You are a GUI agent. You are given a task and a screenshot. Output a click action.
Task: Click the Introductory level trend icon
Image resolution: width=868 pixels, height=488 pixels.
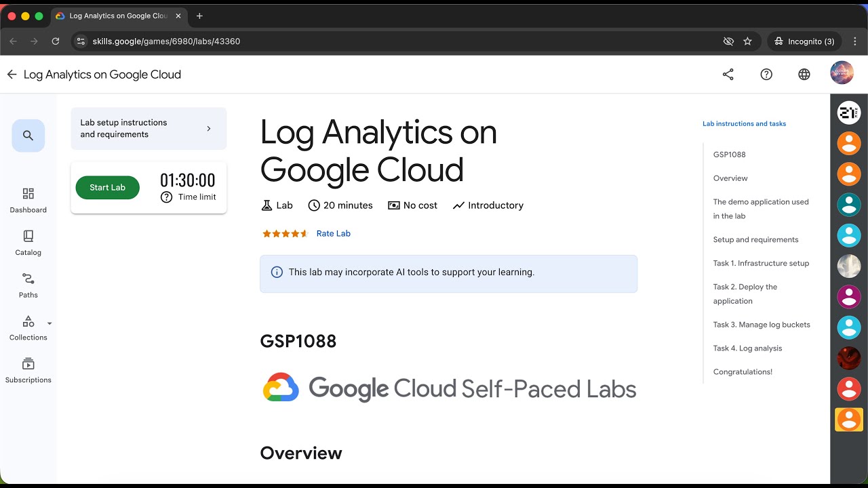(459, 205)
